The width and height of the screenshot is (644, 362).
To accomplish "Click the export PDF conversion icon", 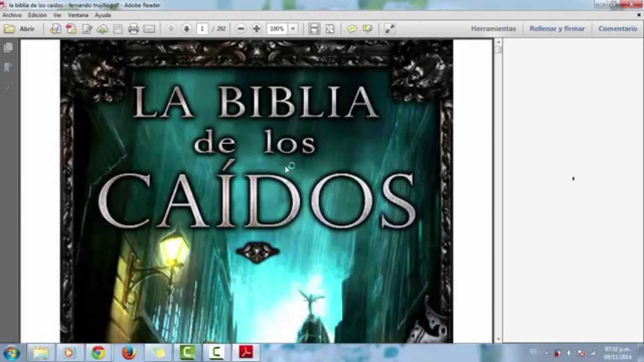I will (71, 29).
